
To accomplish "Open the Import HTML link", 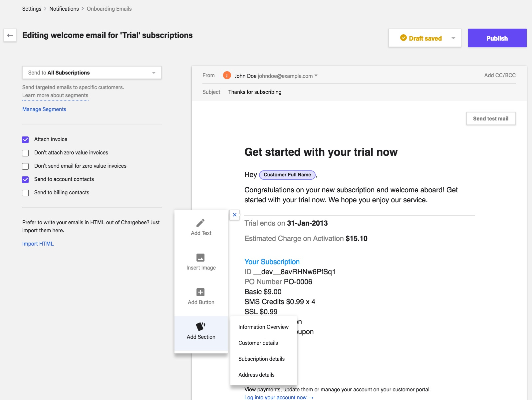I will (x=38, y=244).
